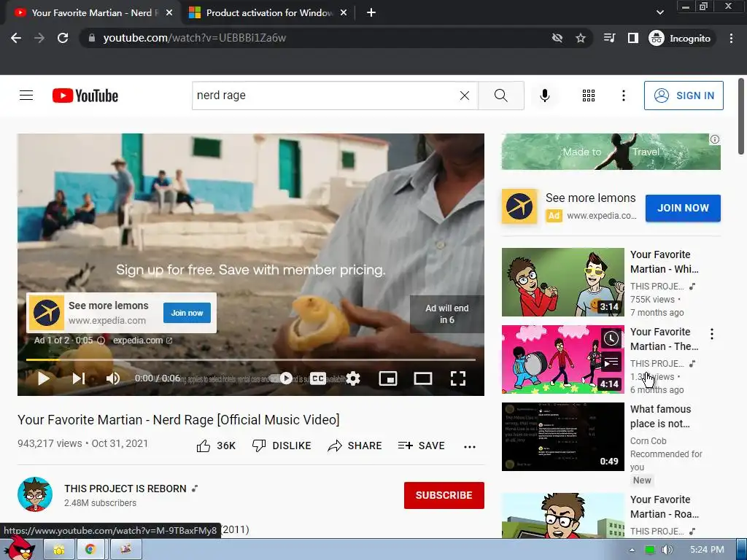Open THIS PROJECT IS REBORN channel avatar
The image size is (747, 560).
coord(35,494)
